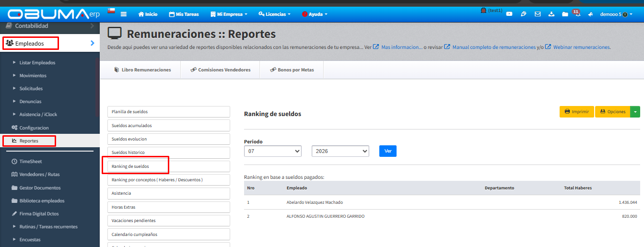644x247 pixels.
Task: Expand Asistencia / iClock in sidebar
Action: coord(35,115)
